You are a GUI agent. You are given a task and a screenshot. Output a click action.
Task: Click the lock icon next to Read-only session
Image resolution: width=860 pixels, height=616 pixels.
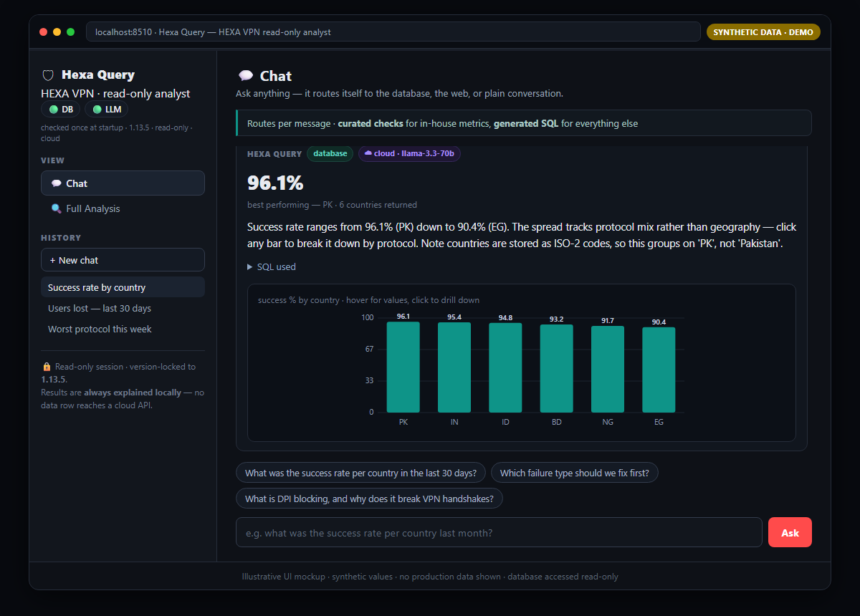(x=47, y=367)
